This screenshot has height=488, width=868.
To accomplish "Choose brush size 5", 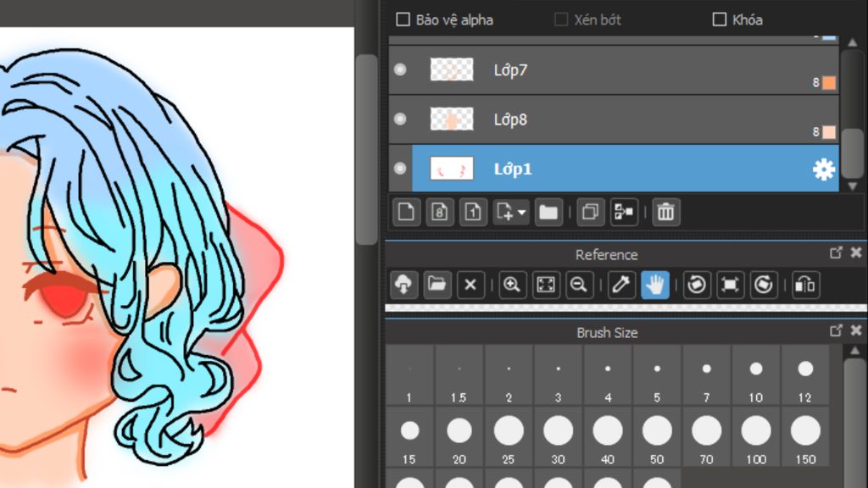I will 657,375.
